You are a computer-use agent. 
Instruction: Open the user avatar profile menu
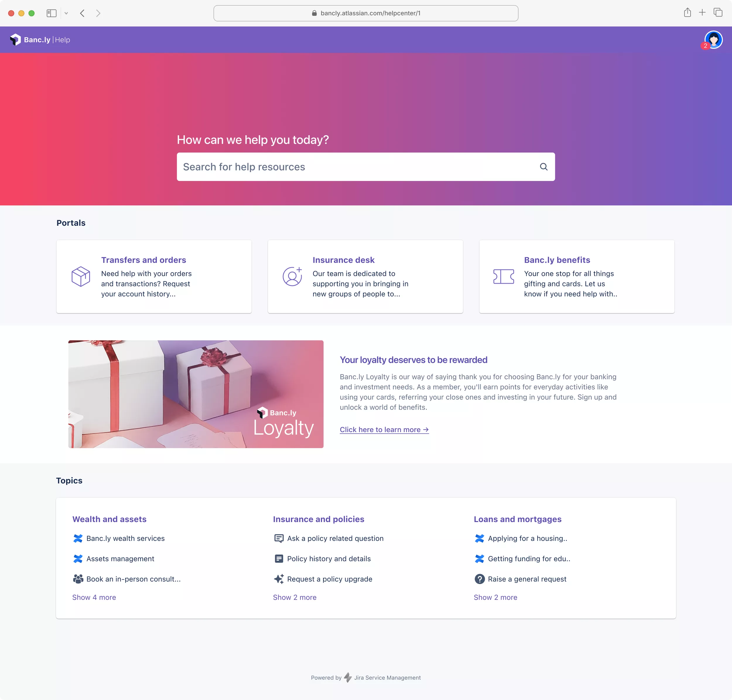(x=713, y=40)
